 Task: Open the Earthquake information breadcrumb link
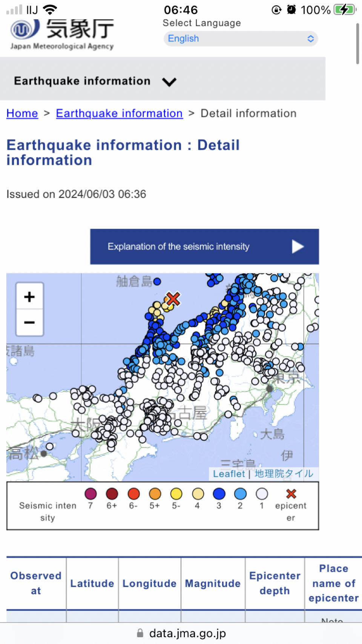pos(119,113)
